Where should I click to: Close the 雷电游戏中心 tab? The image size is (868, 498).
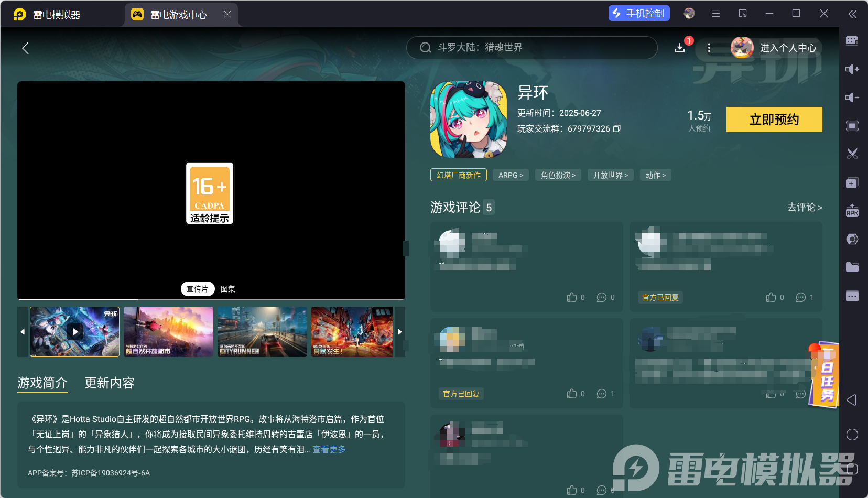point(227,14)
